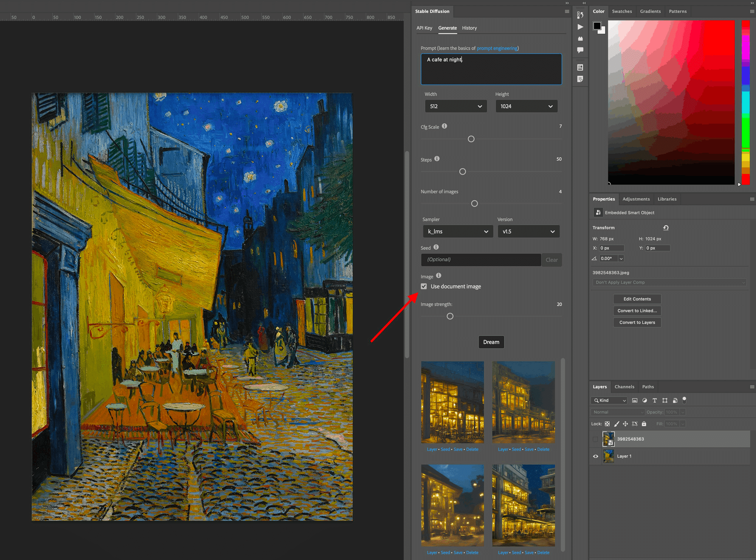Switch to the History tab

coord(469,28)
